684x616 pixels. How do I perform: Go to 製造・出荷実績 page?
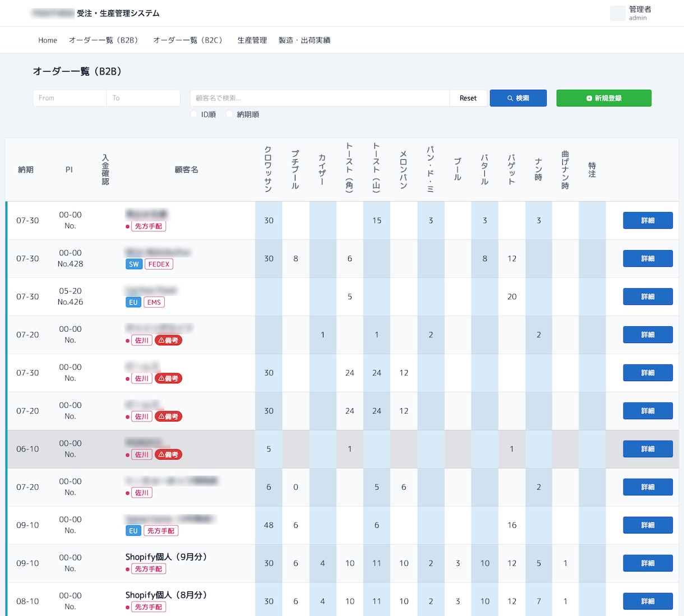click(x=304, y=40)
